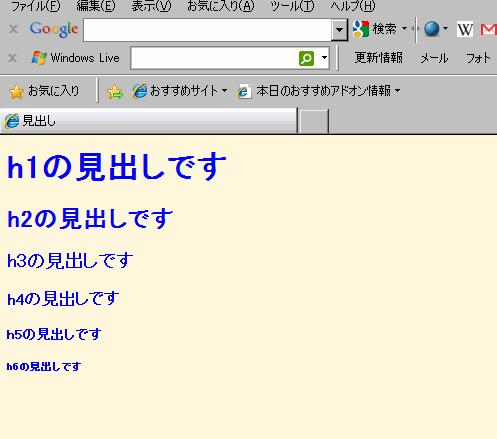Screen dimensions: 497x439
Task: Click the blue globe toolbar icon
Action: pos(432,29)
